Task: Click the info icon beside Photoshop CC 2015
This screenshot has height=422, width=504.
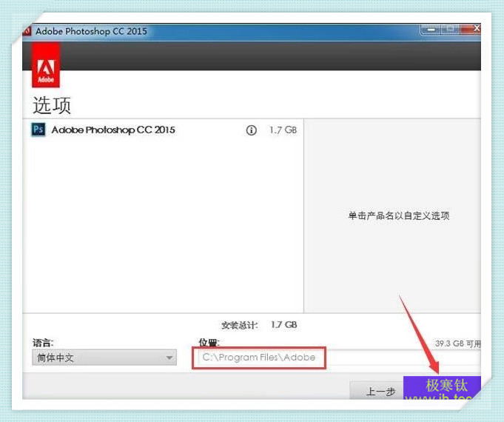Action: pos(252,130)
